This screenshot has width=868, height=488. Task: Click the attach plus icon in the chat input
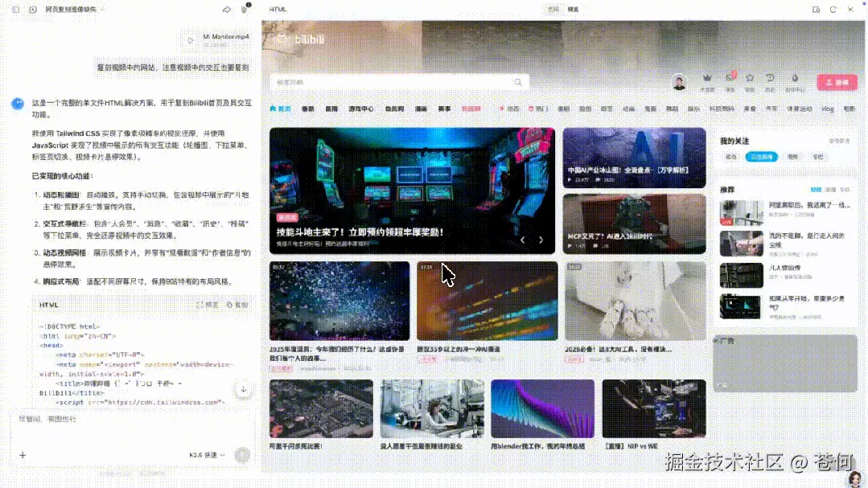(x=23, y=455)
